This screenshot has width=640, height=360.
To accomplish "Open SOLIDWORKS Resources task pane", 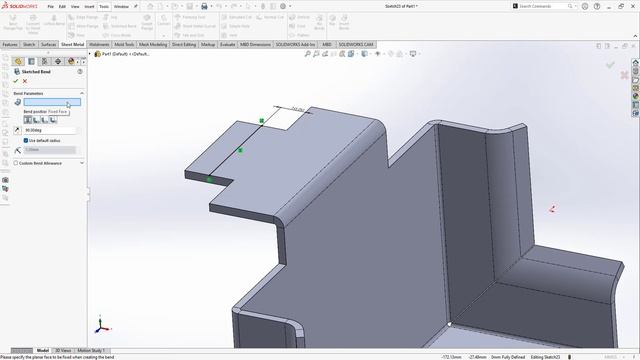I will 636,62.
